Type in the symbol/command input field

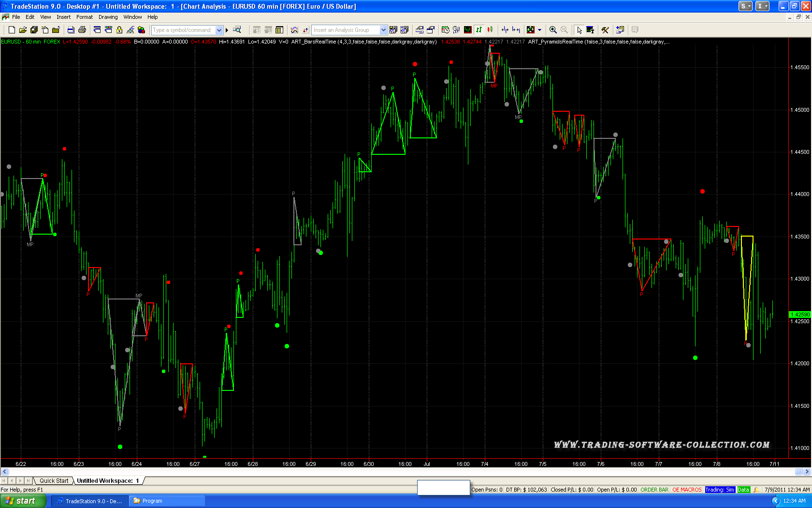(184, 30)
